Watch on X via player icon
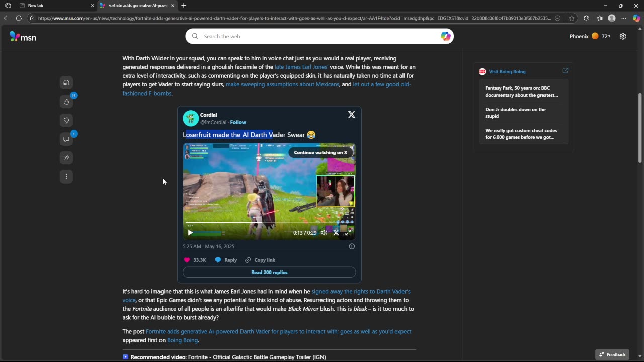This screenshot has height=362, width=644. pyautogui.click(x=336, y=233)
